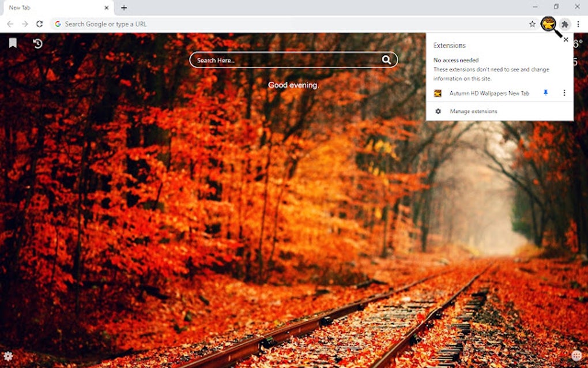The width and height of the screenshot is (588, 368).
Task: Click the Google icon in the address bar
Action: (58, 24)
